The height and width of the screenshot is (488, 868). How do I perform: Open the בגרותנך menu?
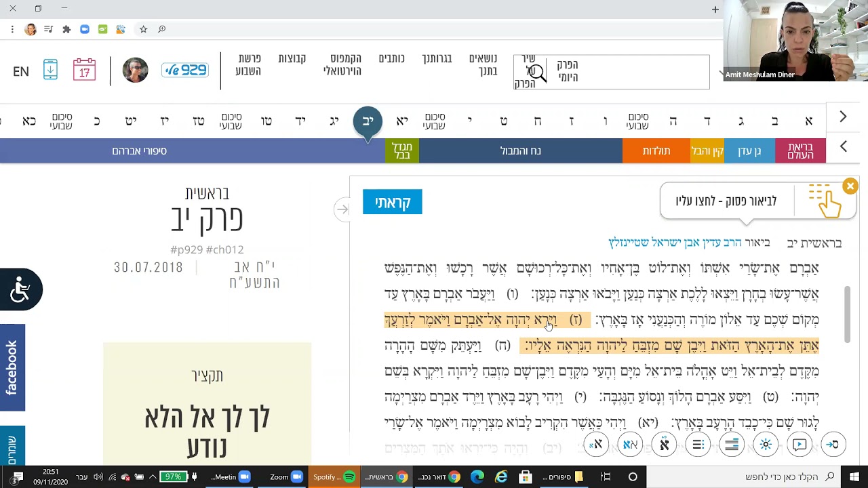click(437, 58)
